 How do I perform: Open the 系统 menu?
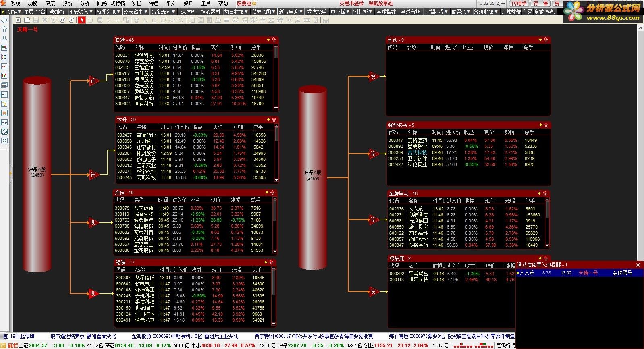click(x=16, y=3)
